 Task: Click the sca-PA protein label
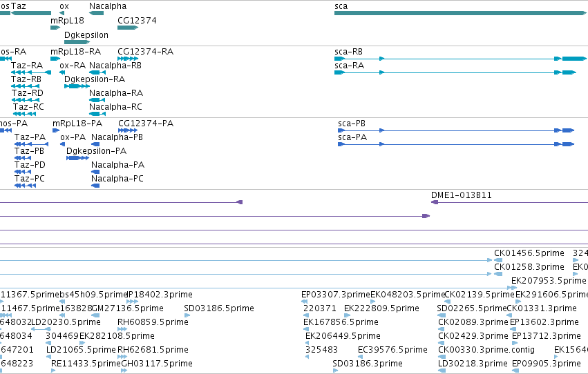tap(352, 137)
